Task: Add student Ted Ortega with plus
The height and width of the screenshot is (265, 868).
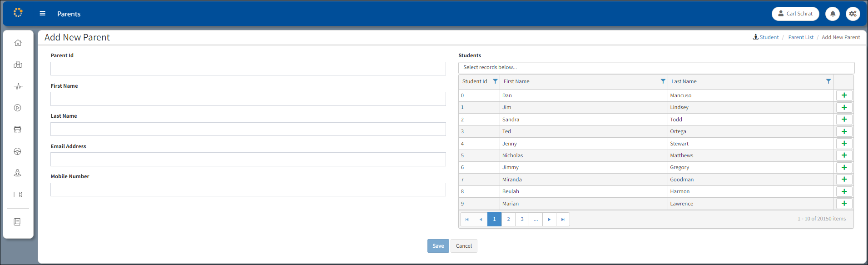Action: click(x=844, y=131)
